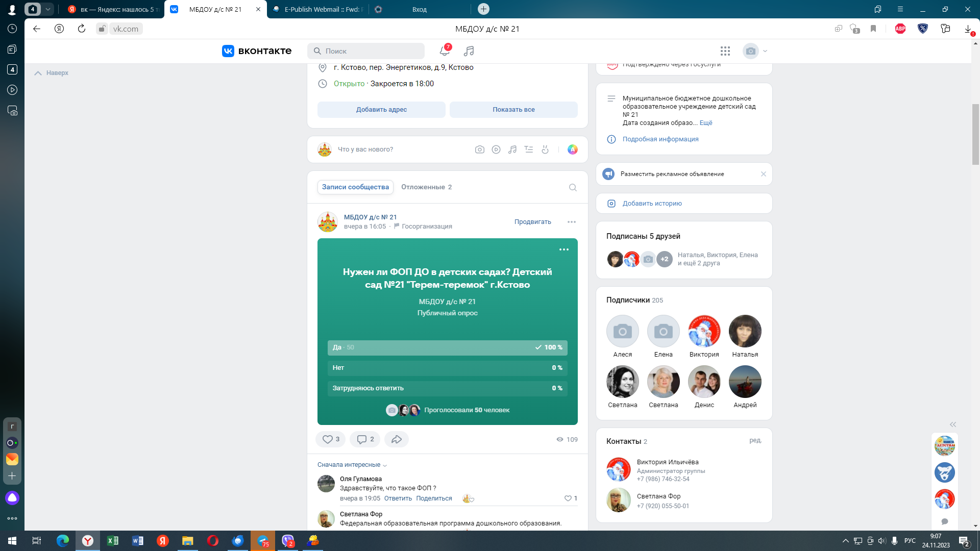Show hidden system tray icons

tap(845, 541)
